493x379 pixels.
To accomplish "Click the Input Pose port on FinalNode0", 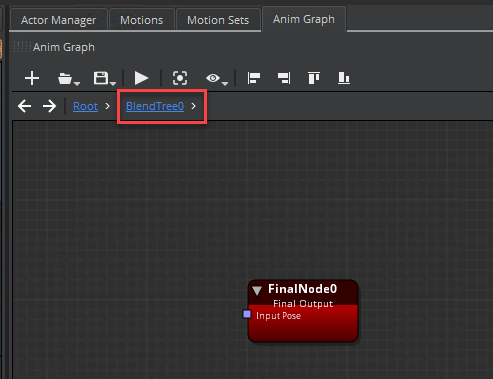I will pyautogui.click(x=247, y=314).
